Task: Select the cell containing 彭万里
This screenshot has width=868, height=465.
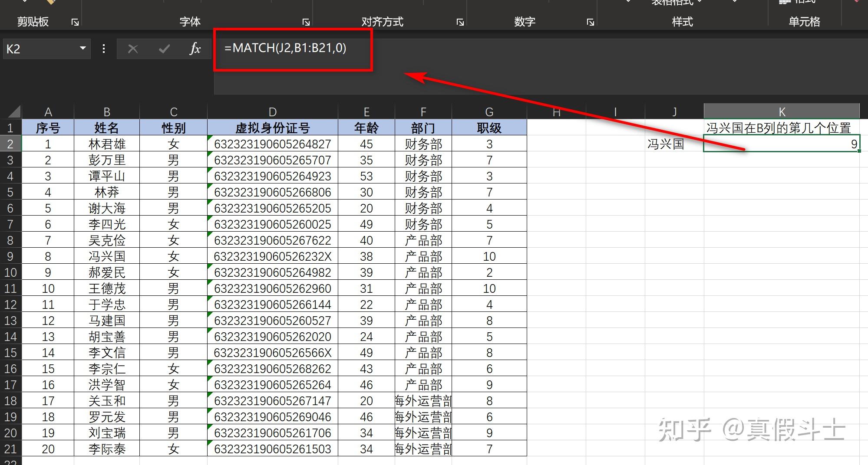Action: (107, 160)
